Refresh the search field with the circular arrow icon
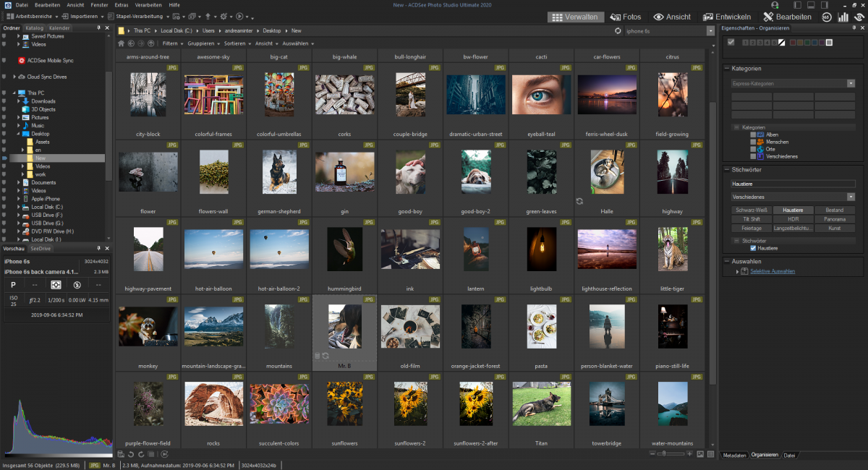This screenshot has height=470, width=868. 618,31
